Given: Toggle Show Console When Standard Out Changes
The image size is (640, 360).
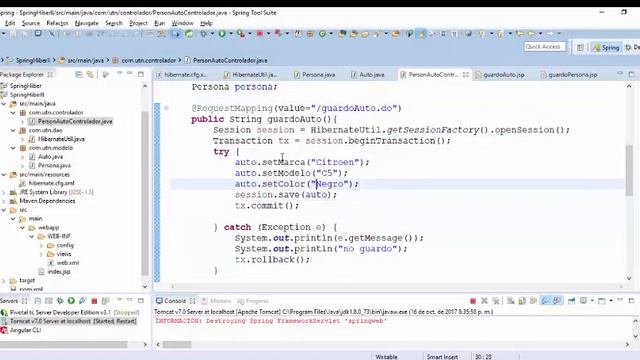Looking at the screenshot, I should coord(545,301).
